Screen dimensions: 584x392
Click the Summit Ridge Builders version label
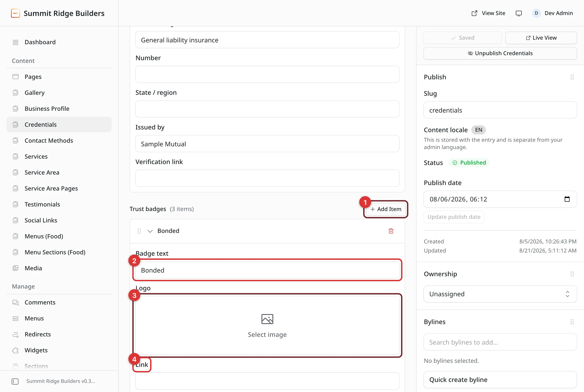pyautogui.click(x=61, y=381)
